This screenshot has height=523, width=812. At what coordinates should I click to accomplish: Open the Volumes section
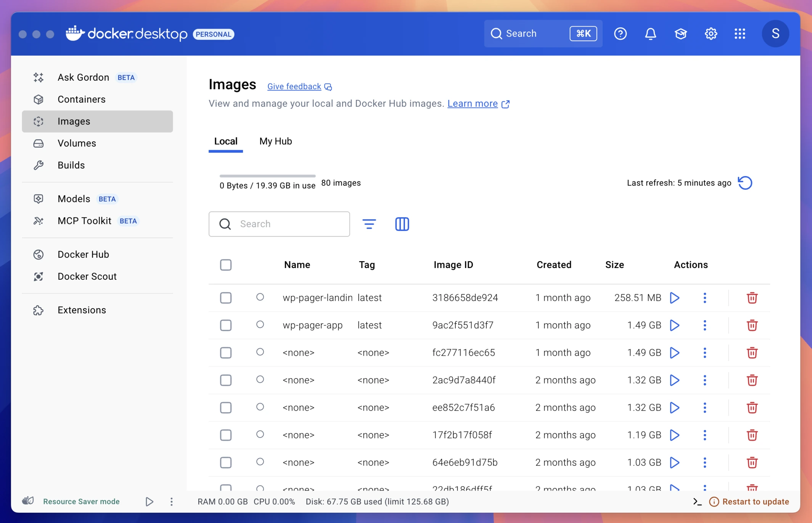[x=77, y=143]
